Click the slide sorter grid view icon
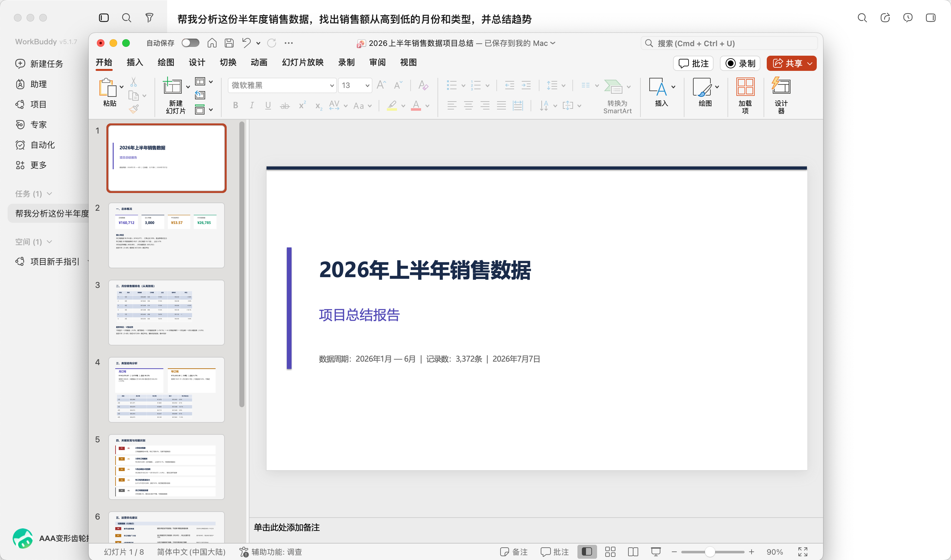951x560 pixels. 610,552
